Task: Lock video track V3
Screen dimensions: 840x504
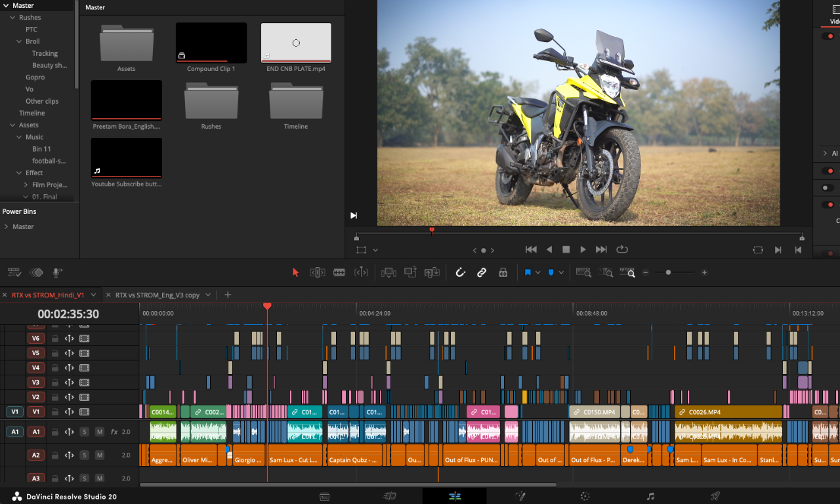Action: point(55,383)
